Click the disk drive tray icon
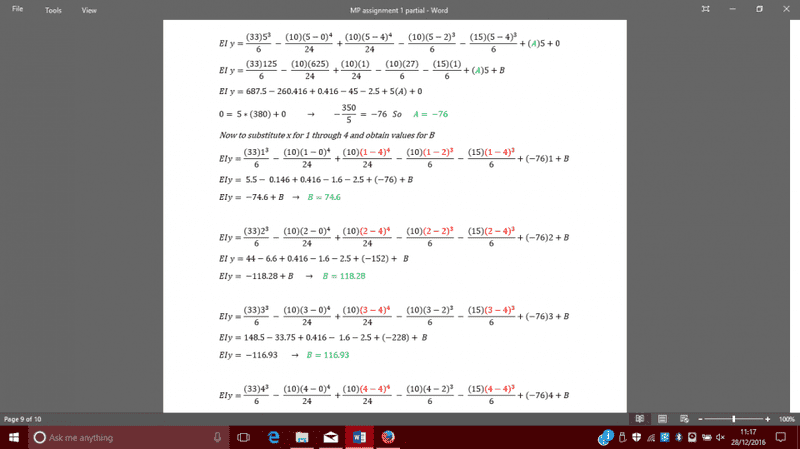800x449 pixels. pos(692,437)
